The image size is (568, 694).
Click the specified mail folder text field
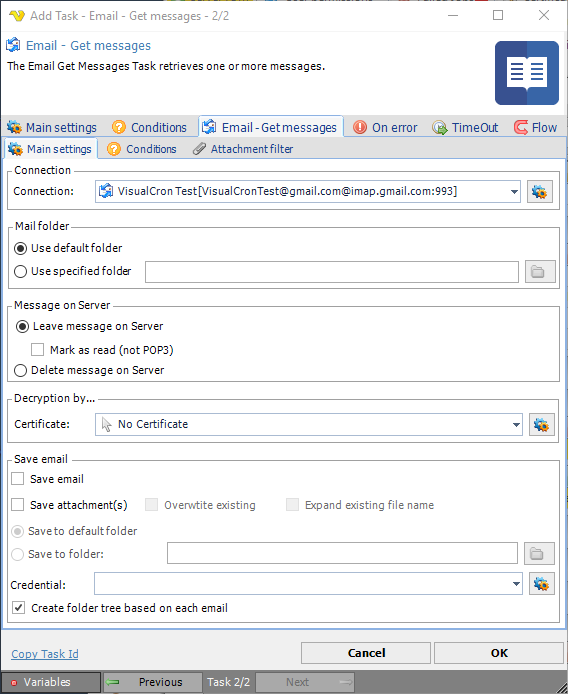click(x=332, y=272)
